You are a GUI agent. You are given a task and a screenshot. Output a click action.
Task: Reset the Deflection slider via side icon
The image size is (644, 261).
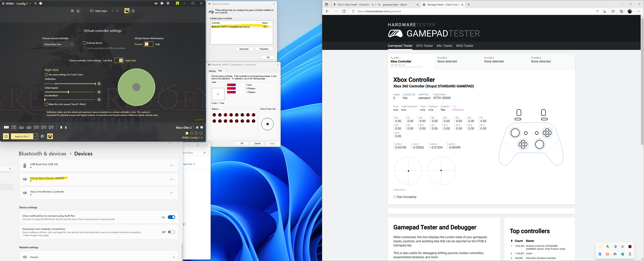click(x=99, y=84)
